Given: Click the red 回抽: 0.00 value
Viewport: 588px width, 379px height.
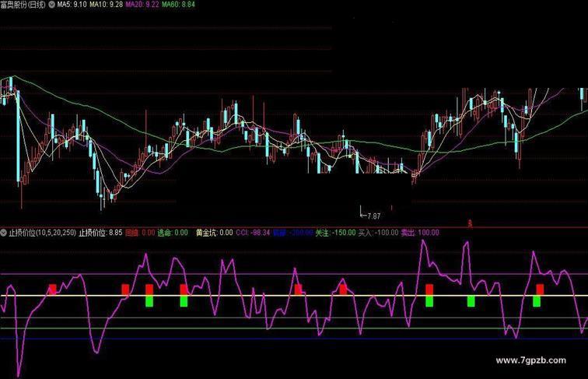Looking at the screenshot, I should [140, 233].
